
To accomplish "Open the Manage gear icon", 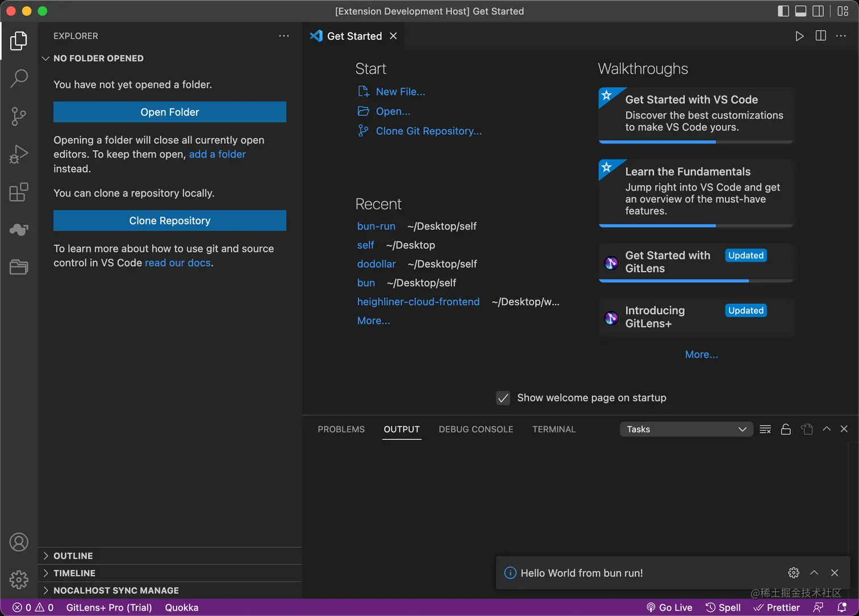I will pos(19,580).
